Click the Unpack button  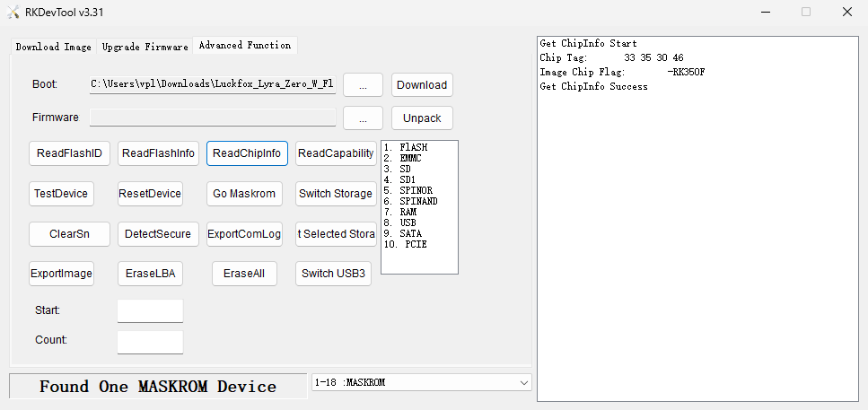tap(422, 118)
